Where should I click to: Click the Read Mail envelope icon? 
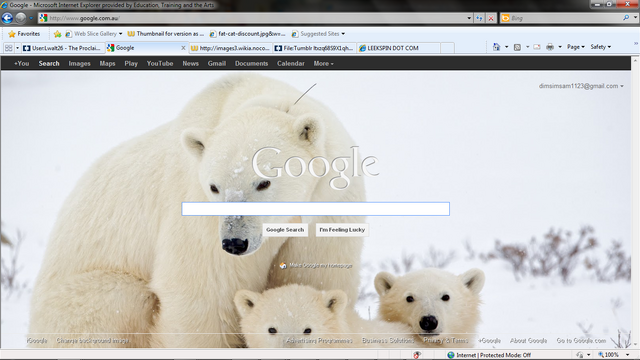click(x=537, y=47)
